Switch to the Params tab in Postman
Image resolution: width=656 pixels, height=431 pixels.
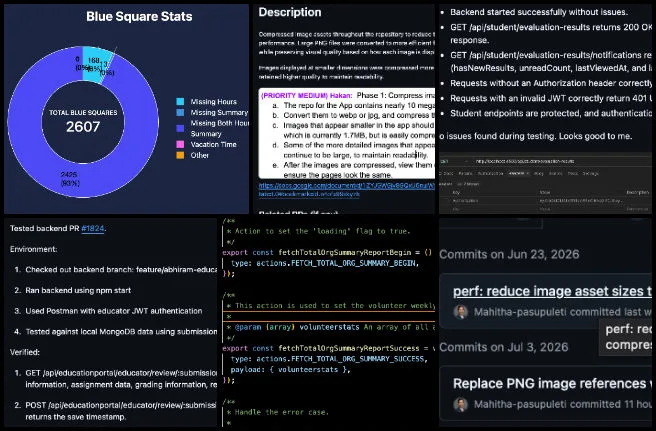pos(465,173)
